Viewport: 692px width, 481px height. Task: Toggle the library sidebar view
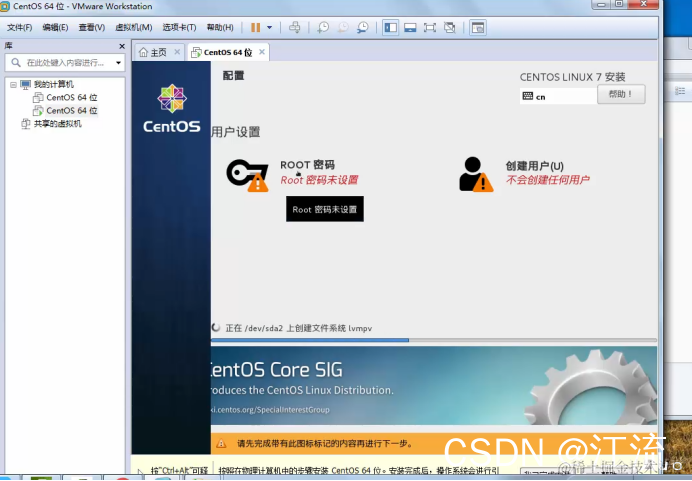point(391,27)
